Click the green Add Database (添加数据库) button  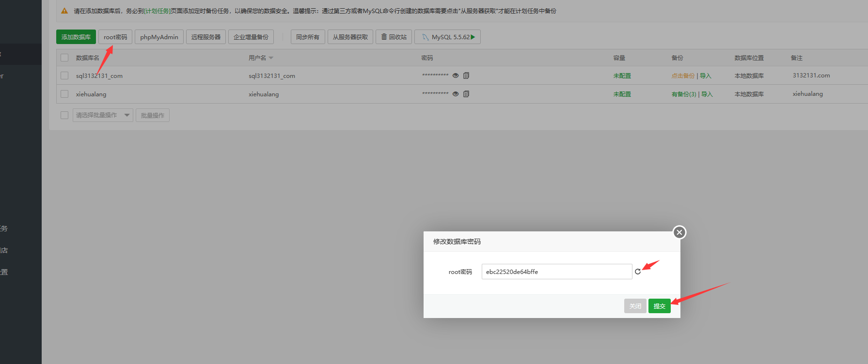click(x=76, y=37)
